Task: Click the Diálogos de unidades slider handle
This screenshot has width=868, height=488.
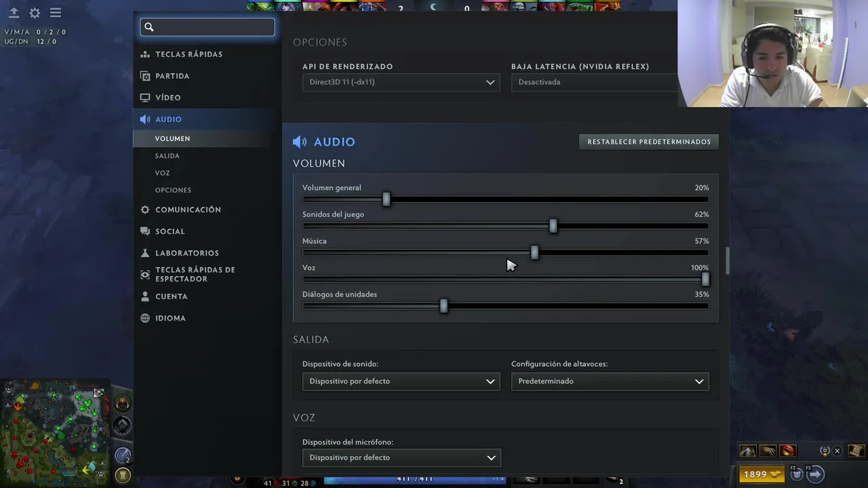Action: tap(443, 306)
